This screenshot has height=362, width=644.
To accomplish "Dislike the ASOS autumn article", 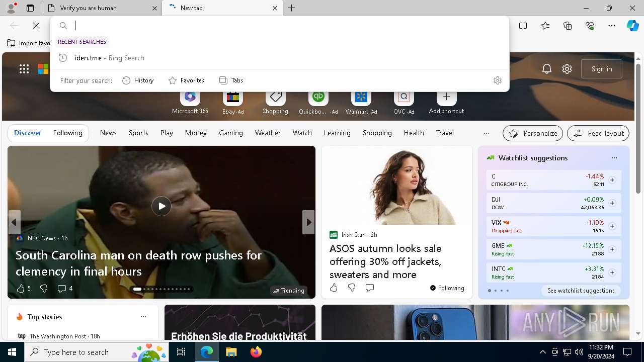I will [352, 288].
